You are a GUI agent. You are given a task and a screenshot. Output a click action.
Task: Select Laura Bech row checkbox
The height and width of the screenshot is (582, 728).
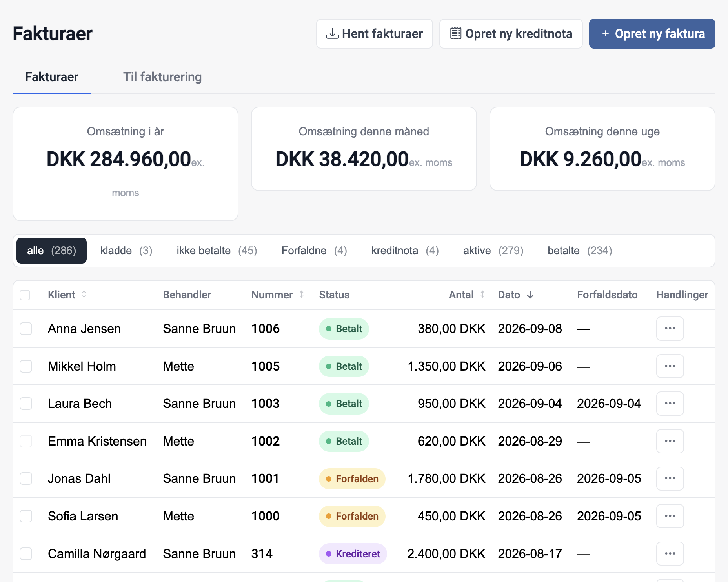(26, 404)
